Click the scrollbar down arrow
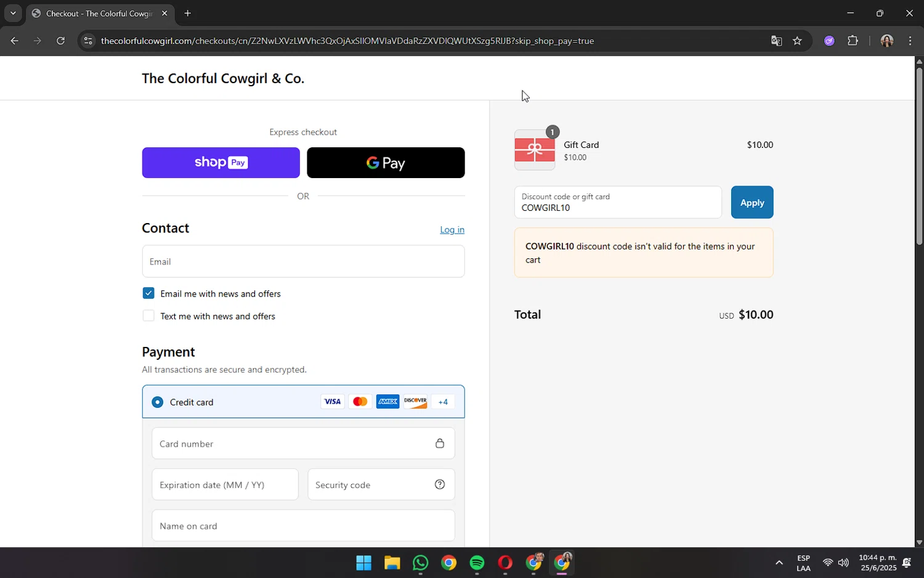This screenshot has width=924, height=578. 919,542
